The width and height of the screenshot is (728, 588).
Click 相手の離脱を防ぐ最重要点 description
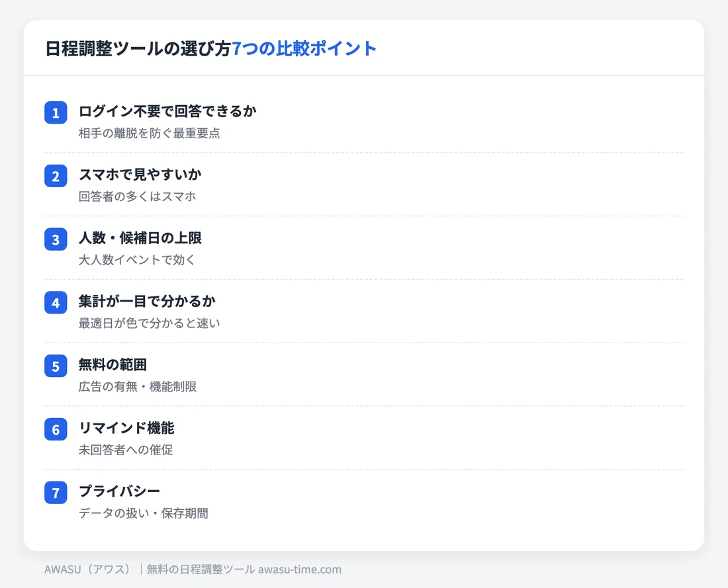click(149, 134)
